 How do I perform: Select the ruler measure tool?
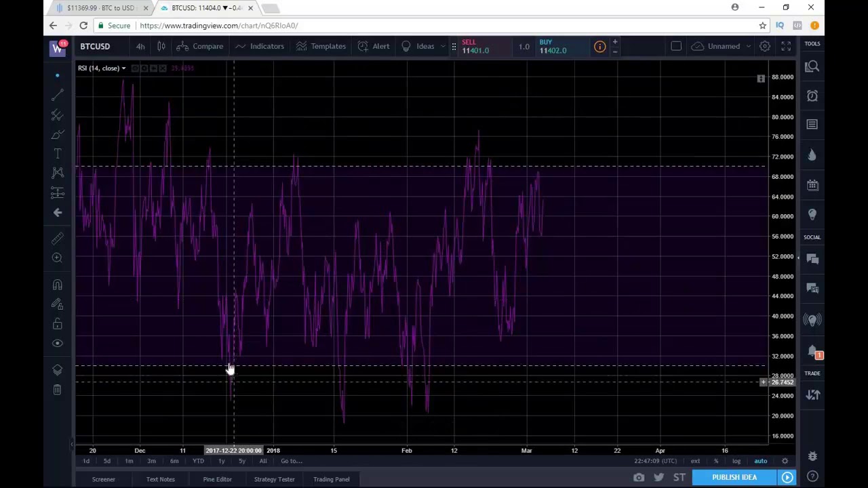tap(58, 238)
